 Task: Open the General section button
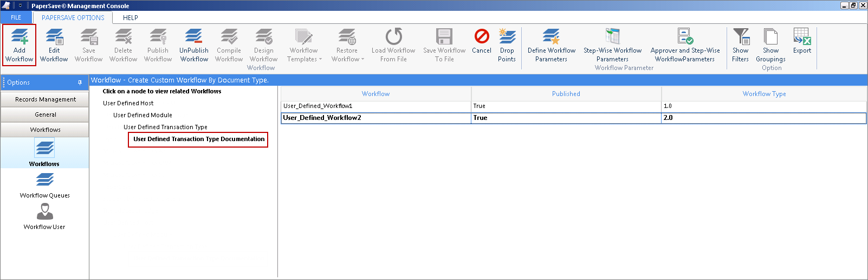click(45, 114)
